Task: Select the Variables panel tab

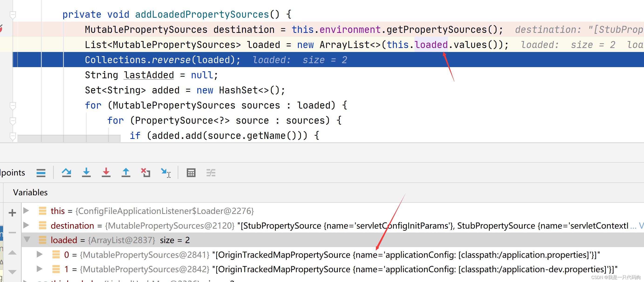Action: tap(30, 193)
